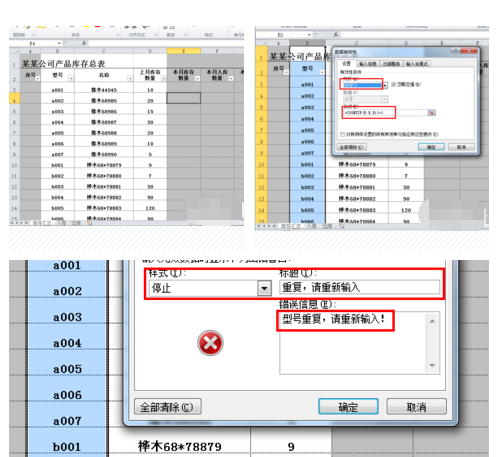The height and width of the screenshot is (457, 501).
Task: Click the large 取消 button
Action: click(416, 407)
